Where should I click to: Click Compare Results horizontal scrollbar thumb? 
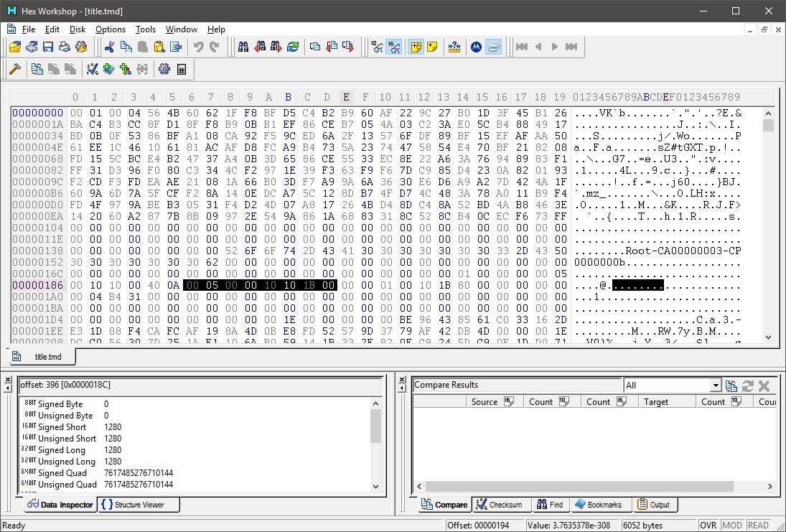click(579, 486)
